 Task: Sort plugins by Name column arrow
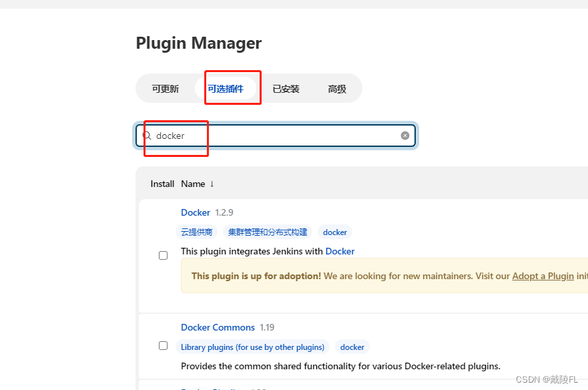(212, 184)
